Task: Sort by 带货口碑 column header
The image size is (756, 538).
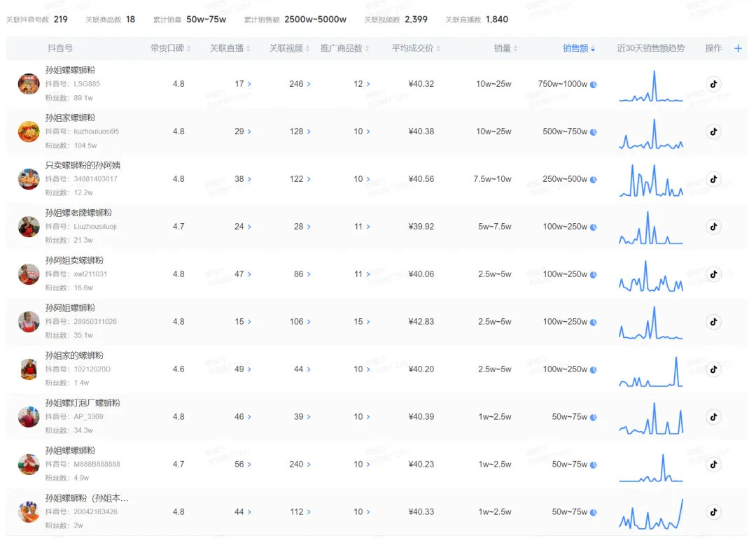Action: click(170, 48)
